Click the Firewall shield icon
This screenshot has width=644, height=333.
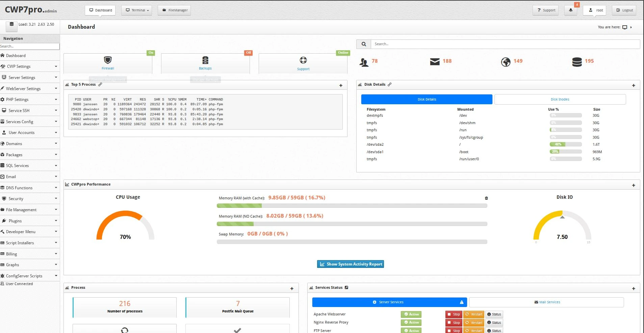(108, 60)
